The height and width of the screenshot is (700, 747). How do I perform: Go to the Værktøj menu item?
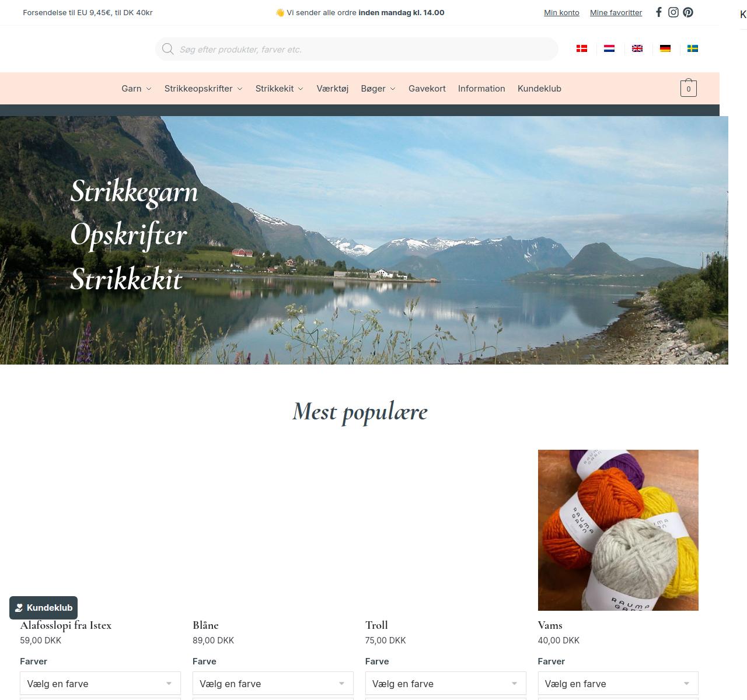tap(333, 89)
